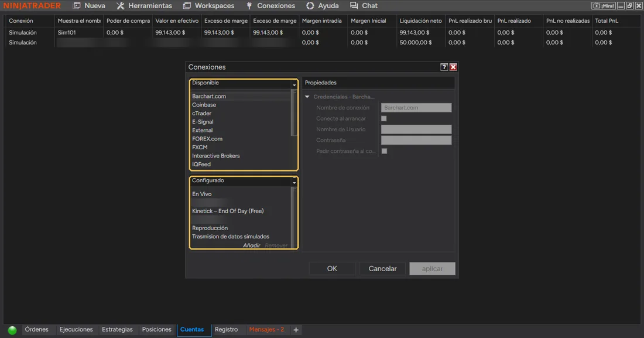Viewport: 644px width, 338px height.
Task: Open the Ayuda menu
Action: tap(323, 6)
